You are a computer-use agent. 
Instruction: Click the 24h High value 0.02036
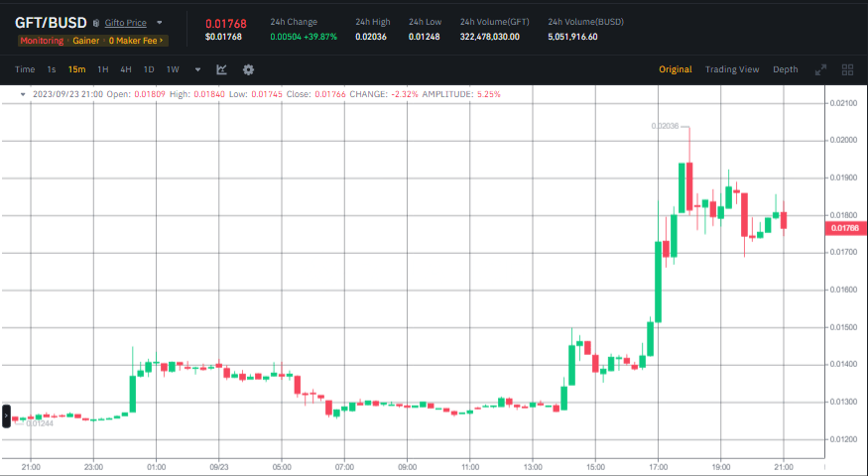click(x=371, y=37)
